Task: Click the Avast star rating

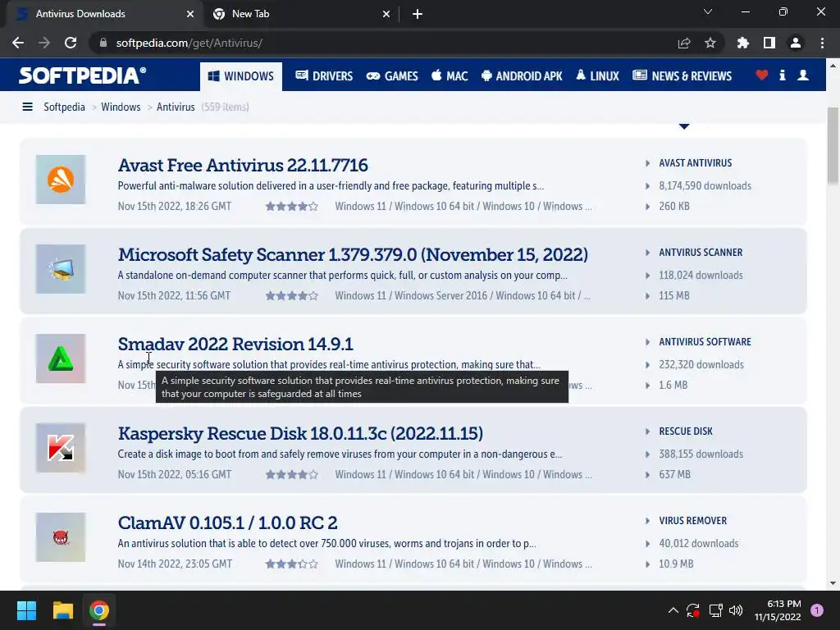Action: [x=291, y=206]
